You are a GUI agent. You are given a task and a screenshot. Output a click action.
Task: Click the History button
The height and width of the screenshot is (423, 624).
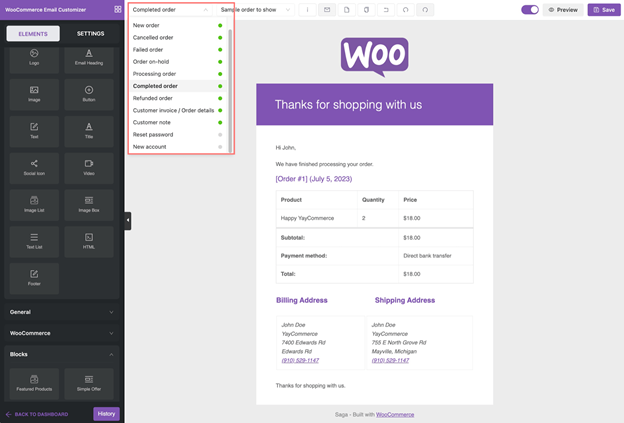pos(106,414)
